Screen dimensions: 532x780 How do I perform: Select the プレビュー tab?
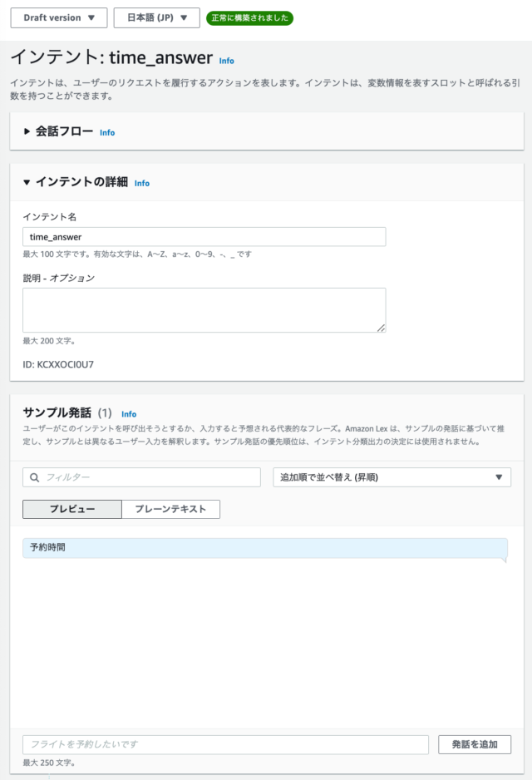click(72, 510)
